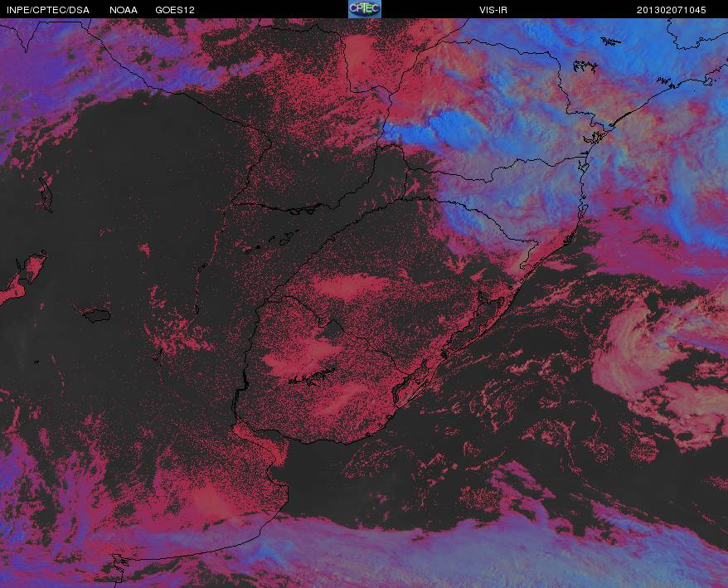
Task: Click the NOAA label in the top bar
Action: pyautogui.click(x=124, y=10)
